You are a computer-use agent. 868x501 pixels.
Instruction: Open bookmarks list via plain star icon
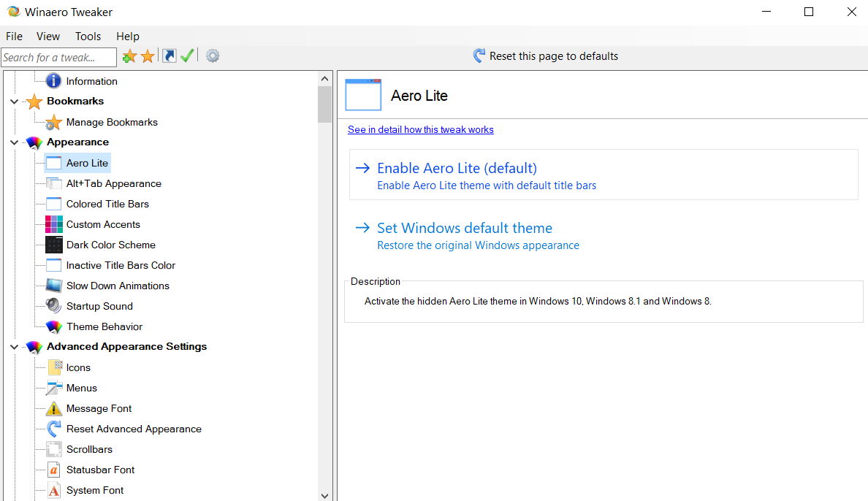(x=148, y=56)
